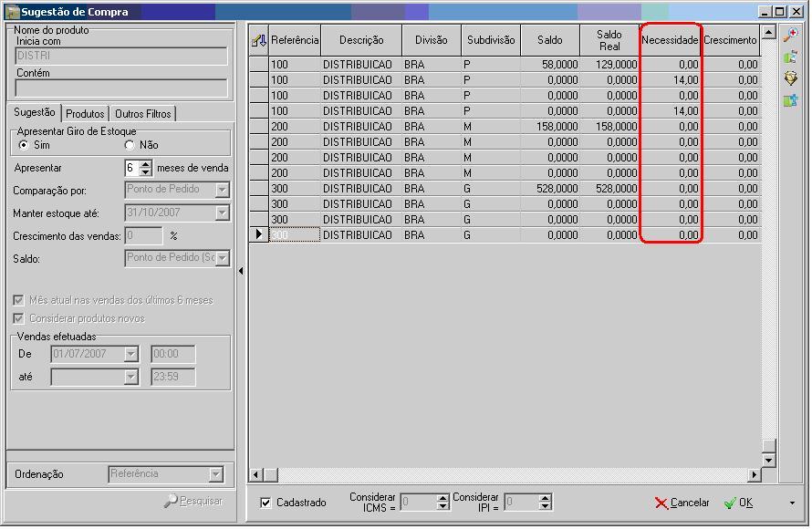Collapse the left panel with the splitter arrow
The width and height of the screenshot is (812, 529).
coord(241,271)
